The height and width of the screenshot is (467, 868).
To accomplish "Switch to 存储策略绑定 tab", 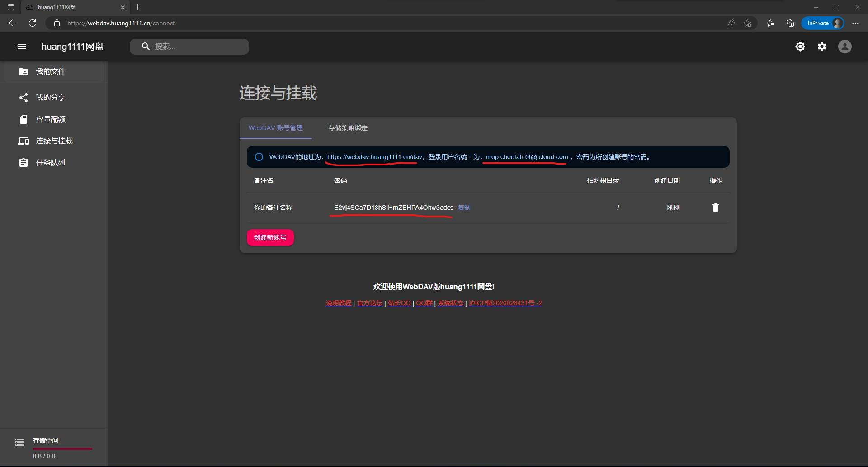I will click(348, 128).
